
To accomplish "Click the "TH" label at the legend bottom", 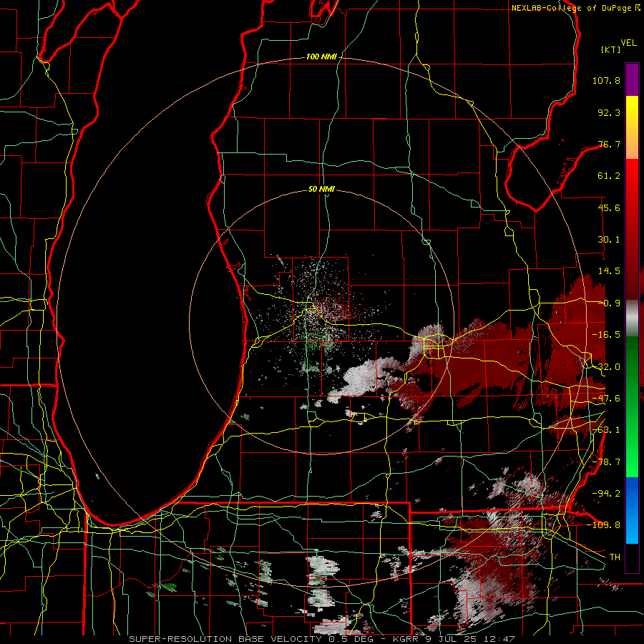I will click(x=615, y=557).
